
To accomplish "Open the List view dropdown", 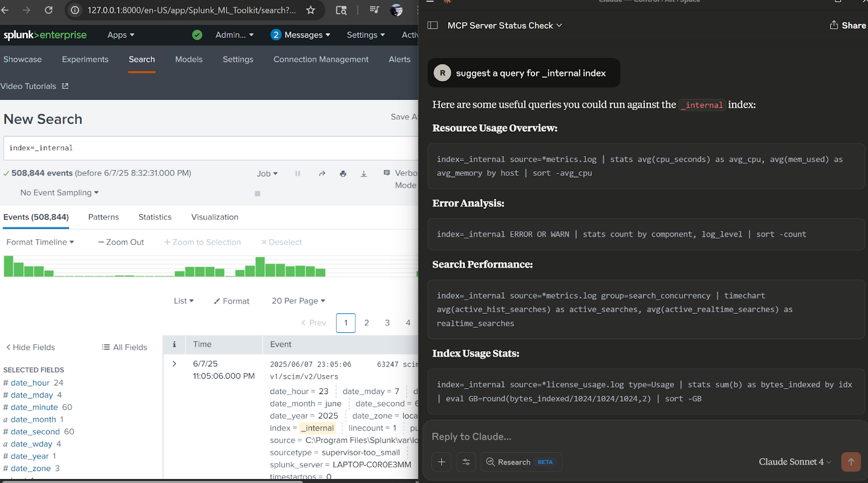I will pyautogui.click(x=183, y=301).
